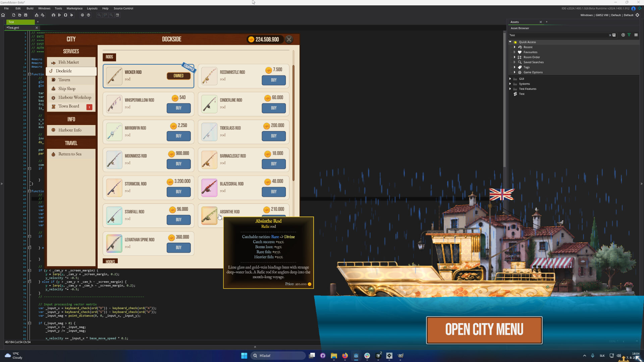Open the target manager crosshair icon

(638, 15)
